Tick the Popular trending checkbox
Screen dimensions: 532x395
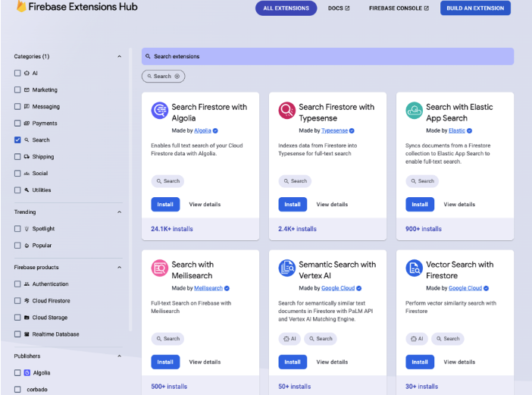[17, 246]
